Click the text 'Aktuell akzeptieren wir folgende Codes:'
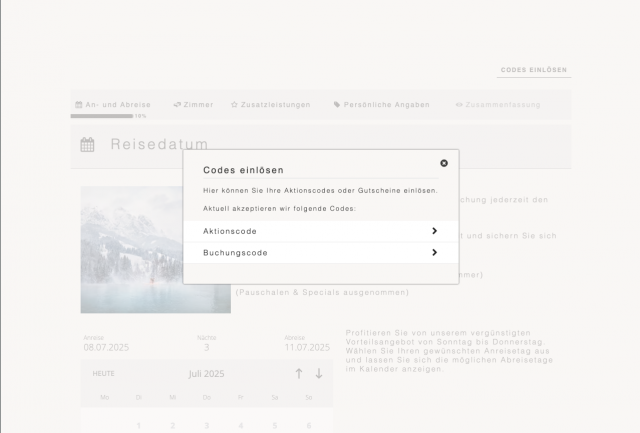 tap(280, 209)
